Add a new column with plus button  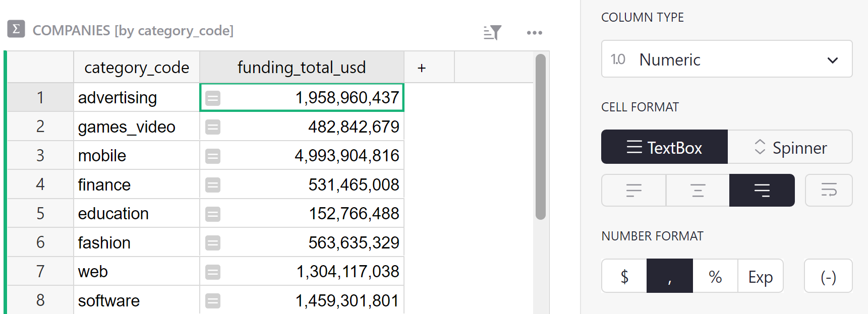422,68
